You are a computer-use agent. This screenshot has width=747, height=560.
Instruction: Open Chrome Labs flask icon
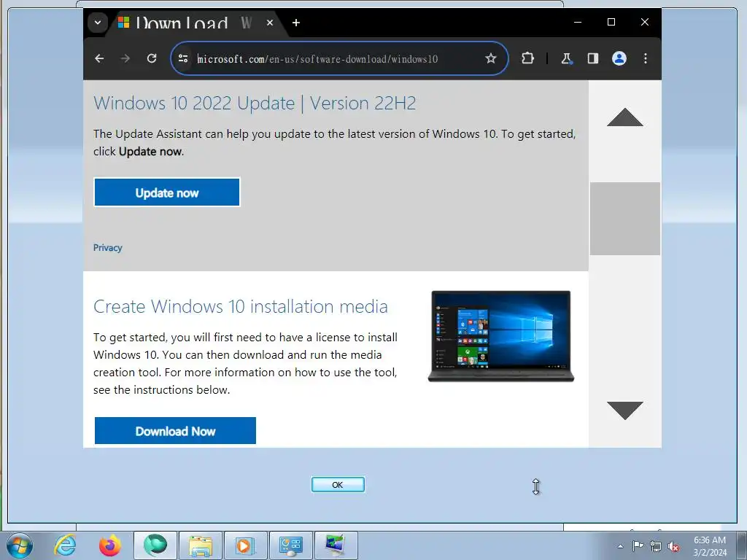(566, 58)
